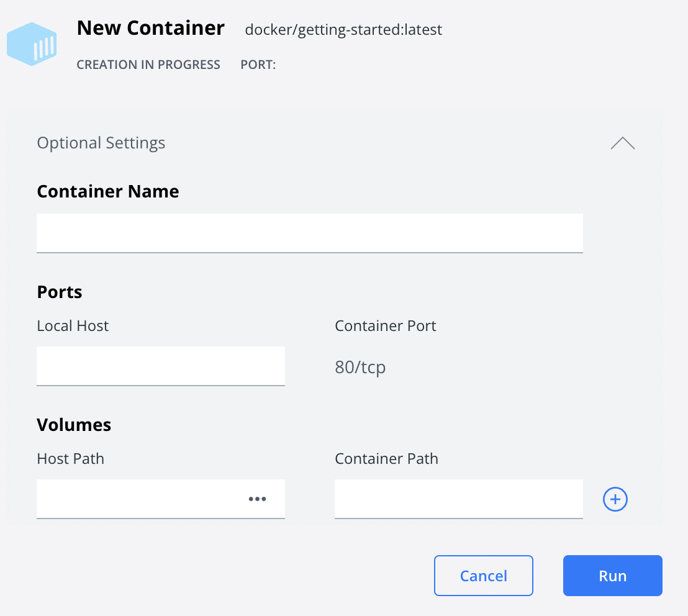Screen dimensions: 688x616
Task: Run the new container
Action: (612, 576)
